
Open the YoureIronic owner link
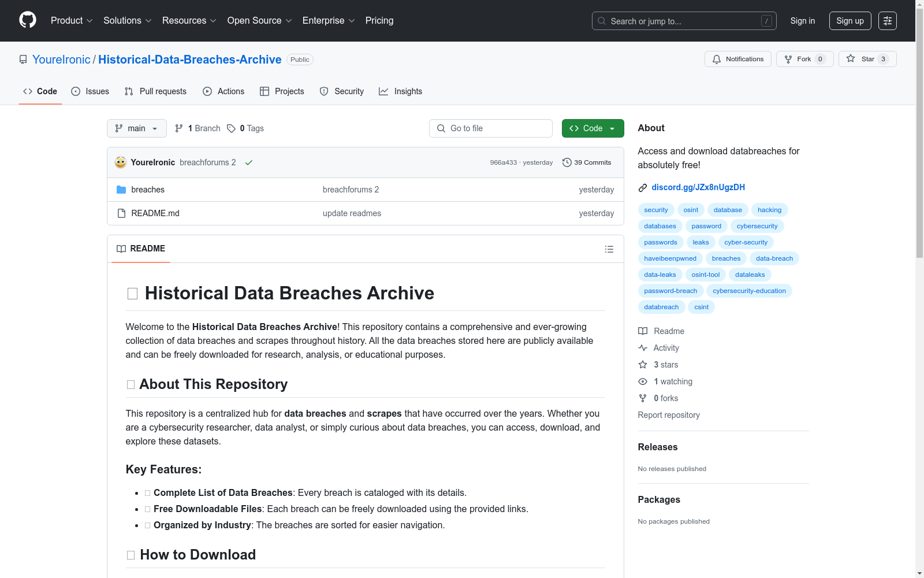[x=61, y=60]
